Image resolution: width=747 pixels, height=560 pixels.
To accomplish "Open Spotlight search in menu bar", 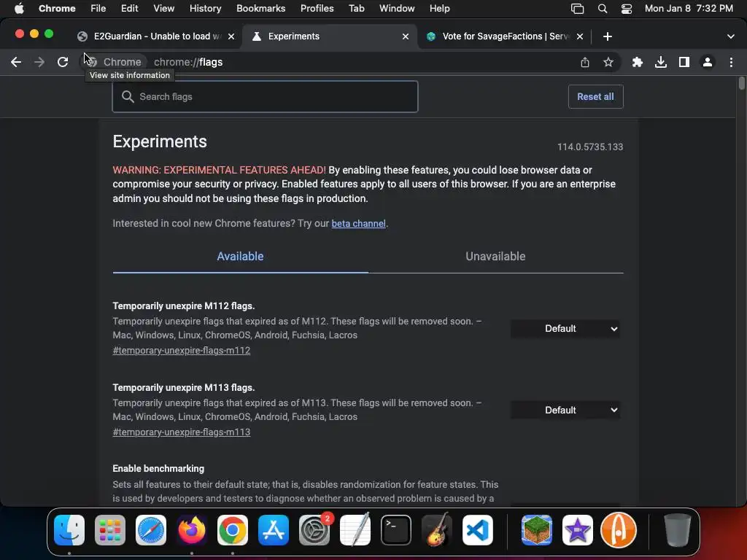I will [x=602, y=9].
